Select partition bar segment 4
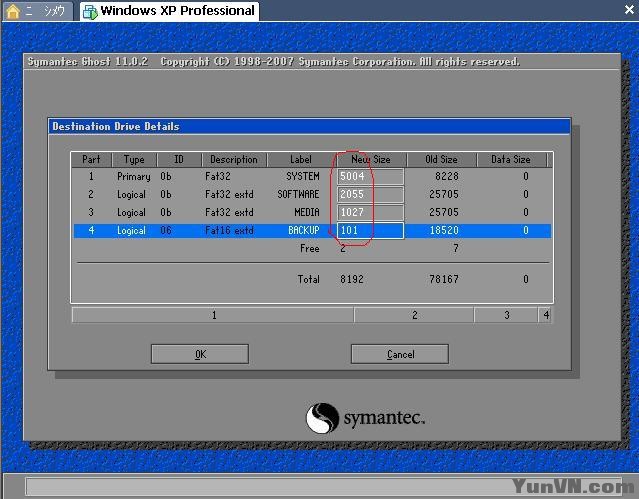The image size is (639, 499). click(546, 315)
